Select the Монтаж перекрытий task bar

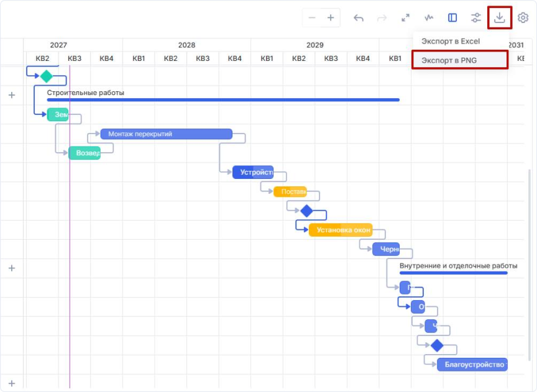click(x=166, y=134)
